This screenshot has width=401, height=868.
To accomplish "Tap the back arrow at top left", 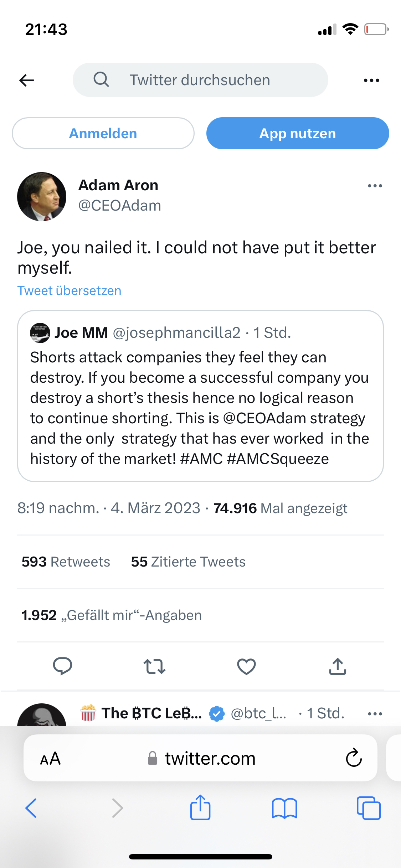I will point(27,80).
